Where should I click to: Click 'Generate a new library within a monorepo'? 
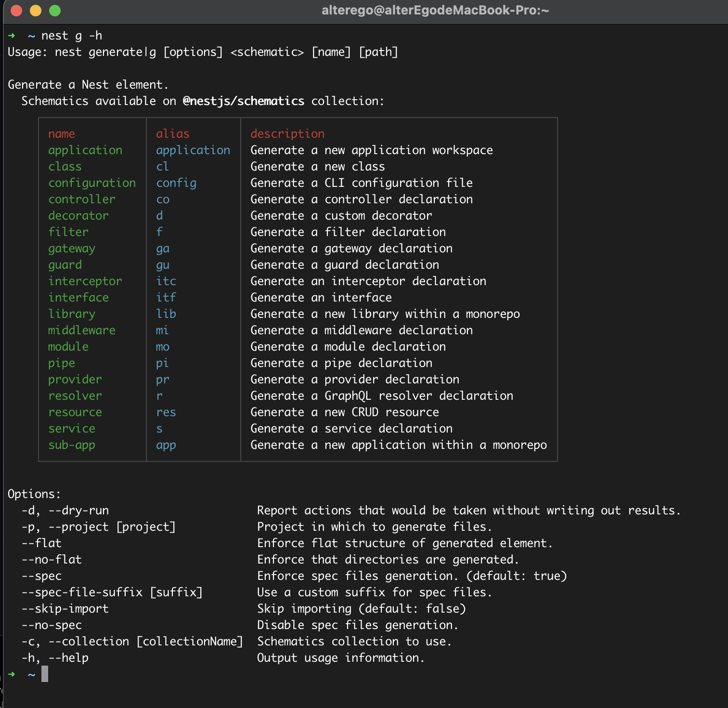(385, 314)
